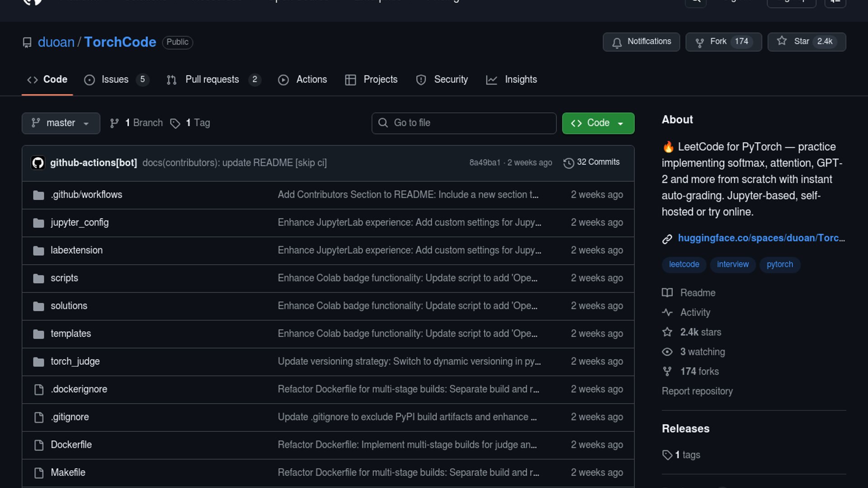Click the tag icon beside 1 Tag
This screenshot has width=868, height=488.
click(175, 123)
